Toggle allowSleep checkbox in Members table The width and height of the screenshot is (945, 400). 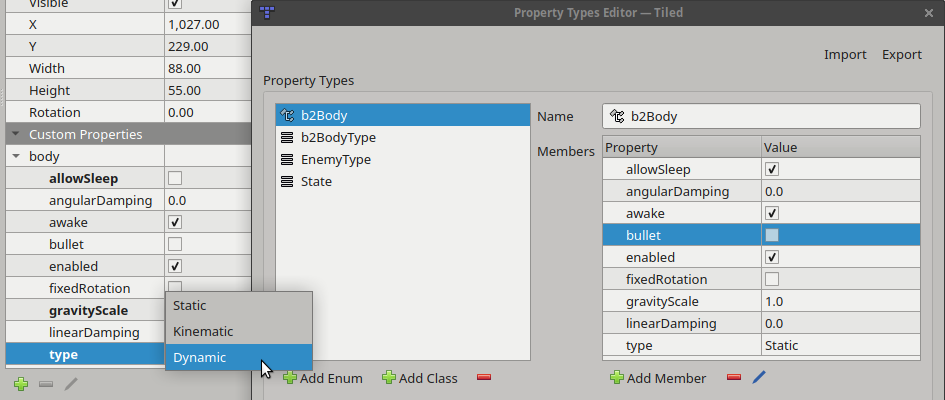coord(771,169)
